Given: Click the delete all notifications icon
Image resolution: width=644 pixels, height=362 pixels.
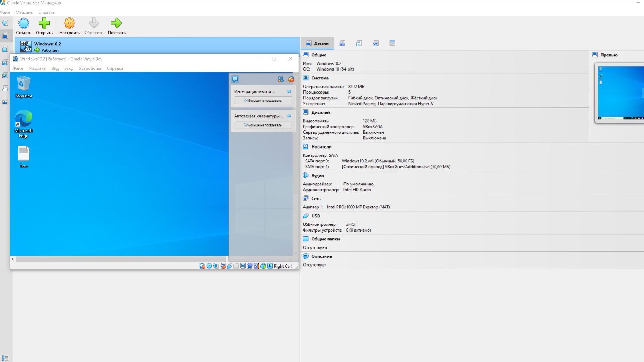Looking at the screenshot, I should tap(291, 79).
